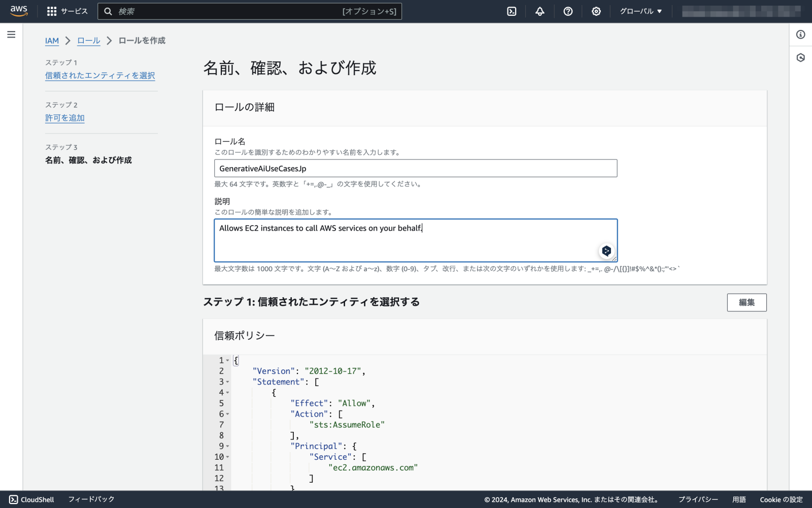Open the notifications bell

point(539,11)
